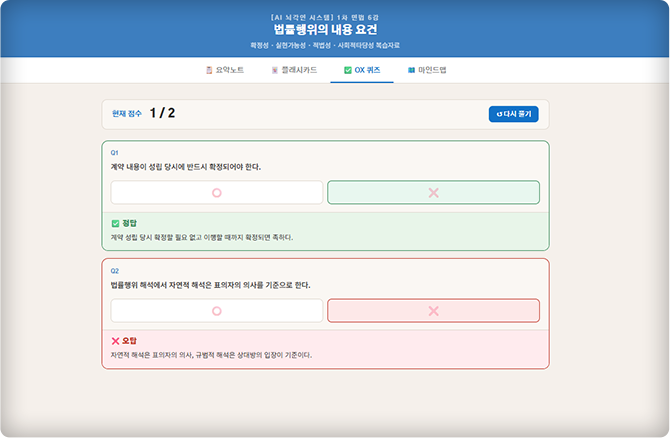670x438 pixels.
Task: Choose the O answer for Q2
Action: 217,311
